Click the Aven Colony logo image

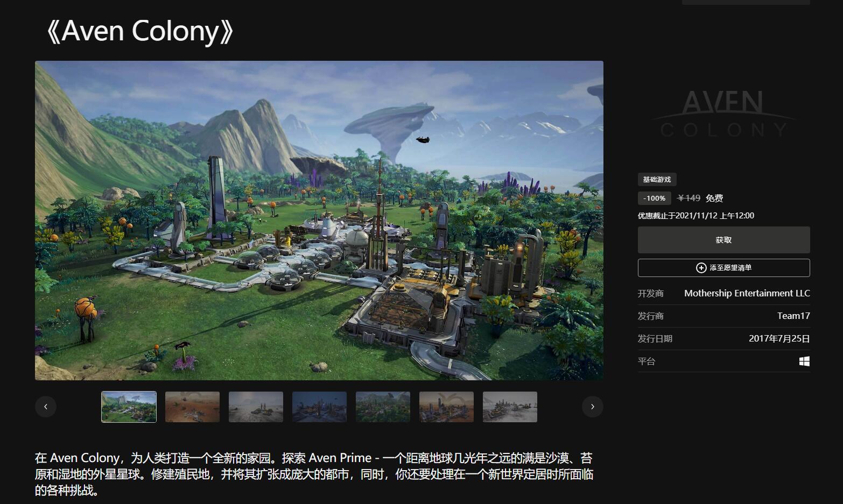(723, 114)
